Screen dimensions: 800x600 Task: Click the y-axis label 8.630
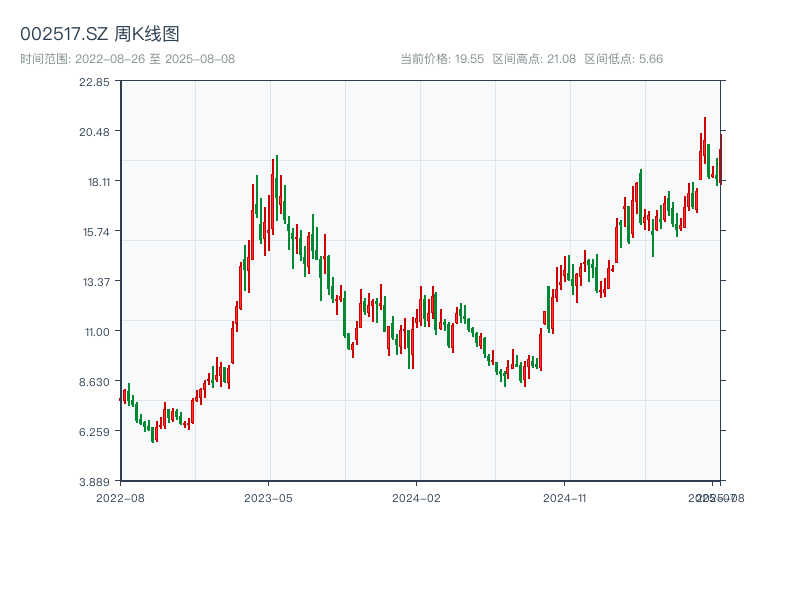(x=94, y=382)
